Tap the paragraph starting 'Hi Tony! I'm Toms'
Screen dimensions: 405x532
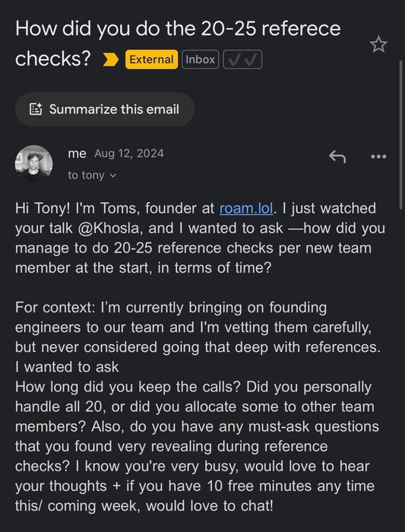(x=200, y=238)
